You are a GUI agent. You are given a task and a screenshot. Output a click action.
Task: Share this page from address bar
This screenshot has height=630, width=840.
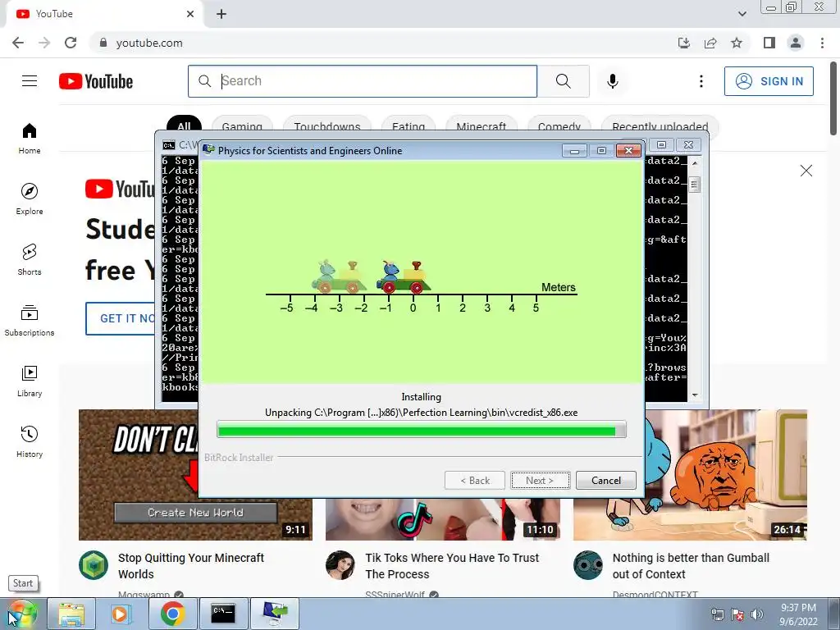tap(710, 43)
